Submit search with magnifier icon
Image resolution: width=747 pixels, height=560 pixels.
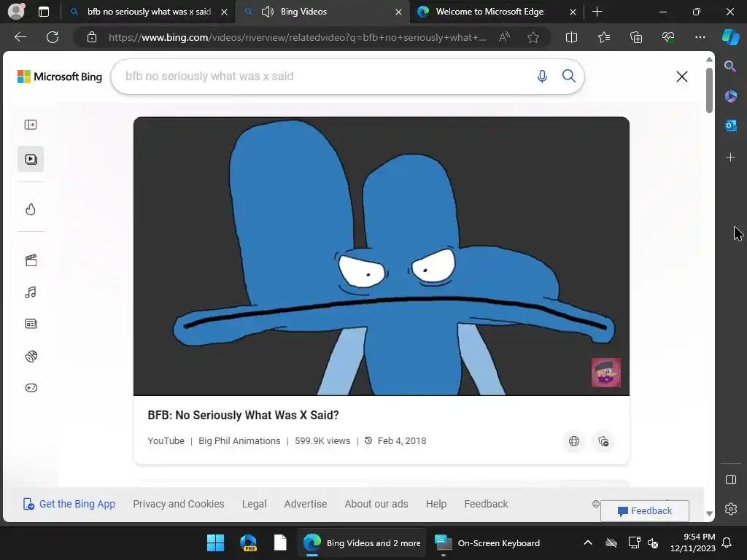(x=568, y=76)
